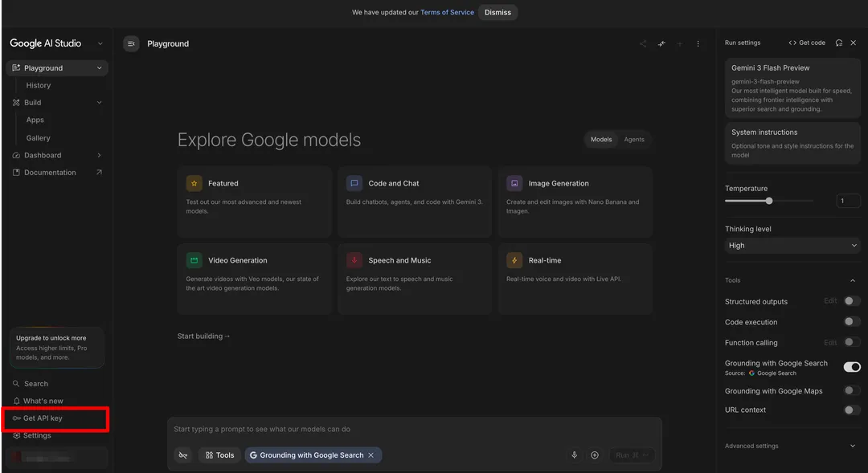Click the prompt text input field

(x=415, y=429)
